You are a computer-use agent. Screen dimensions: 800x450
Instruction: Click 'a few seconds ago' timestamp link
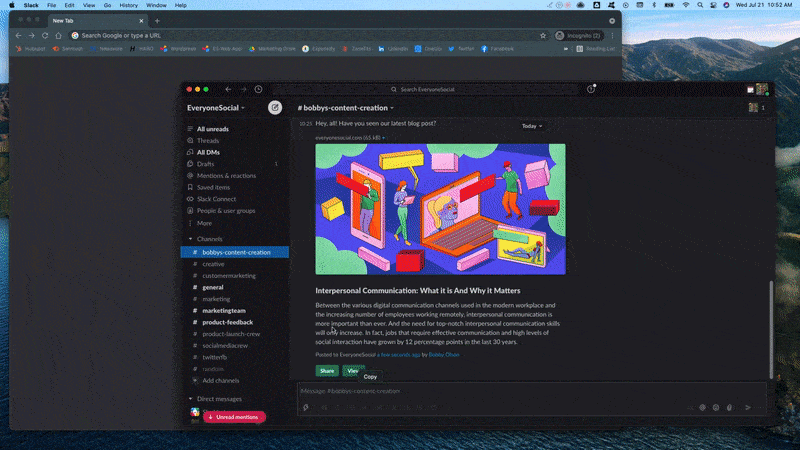click(x=398, y=355)
